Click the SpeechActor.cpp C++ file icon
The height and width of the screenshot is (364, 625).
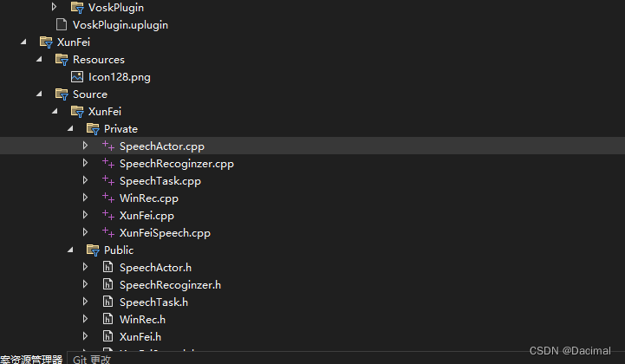(108, 146)
